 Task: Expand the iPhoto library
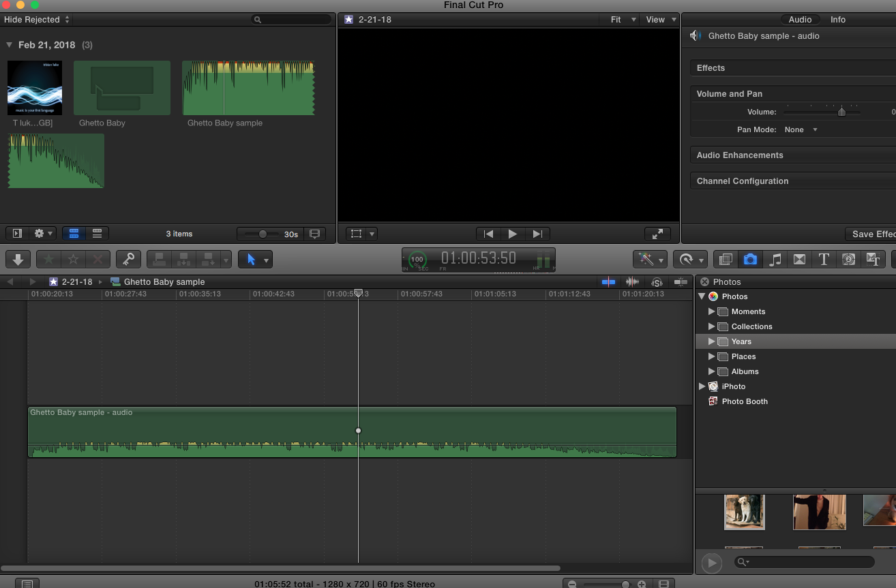point(702,386)
